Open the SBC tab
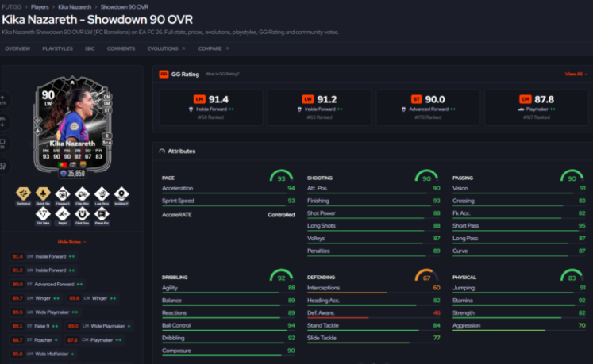This screenshot has width=593, height=364. click(90, 48)
